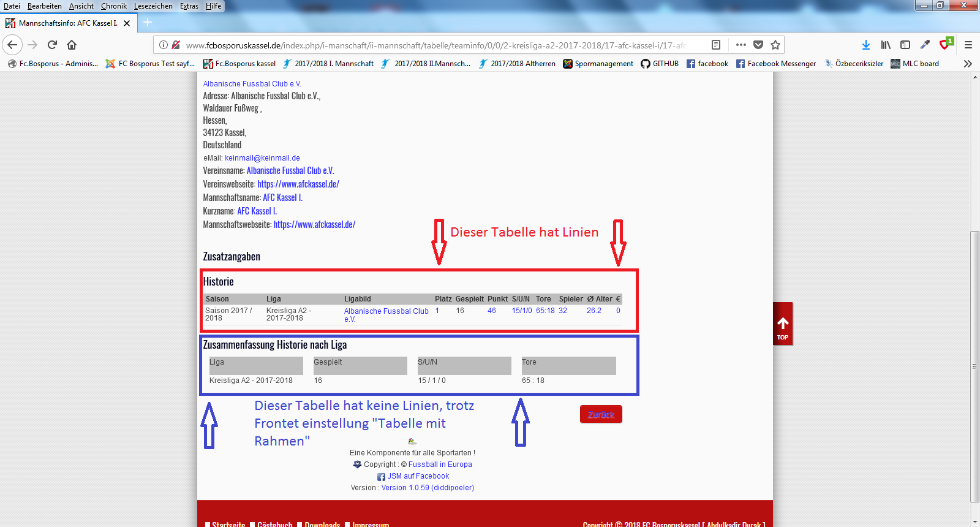Click the browser reload button

[x=52, y=45]
